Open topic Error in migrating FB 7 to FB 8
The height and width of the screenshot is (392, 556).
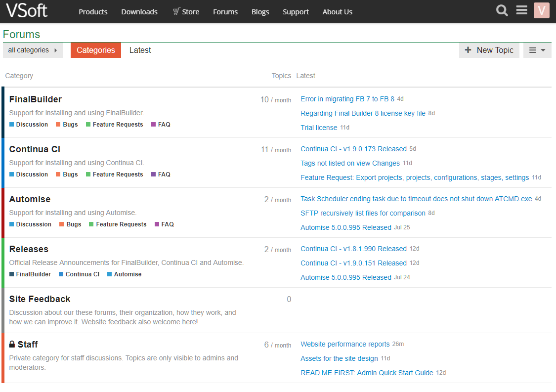(x=347, y=99)
